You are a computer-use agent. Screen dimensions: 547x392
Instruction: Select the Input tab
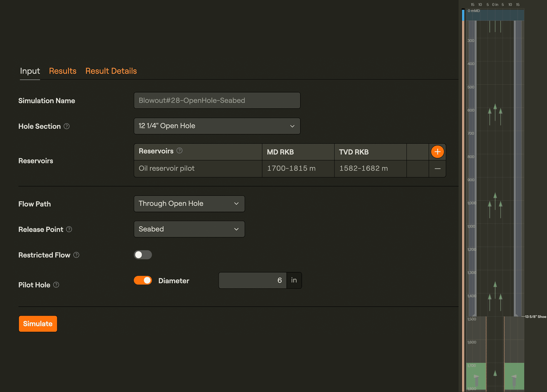pyautogui.click(x=30, y=71)
